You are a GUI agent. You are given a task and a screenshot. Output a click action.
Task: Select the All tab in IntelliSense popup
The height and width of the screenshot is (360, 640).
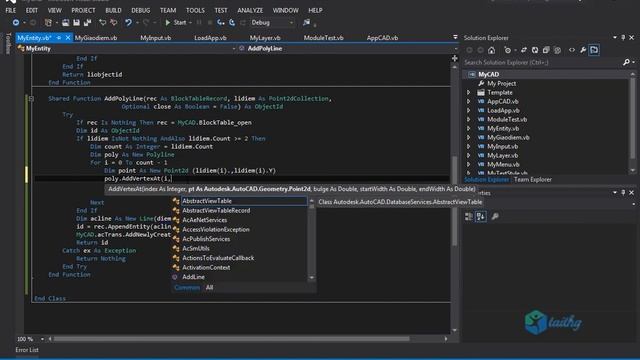click(209, 288)
